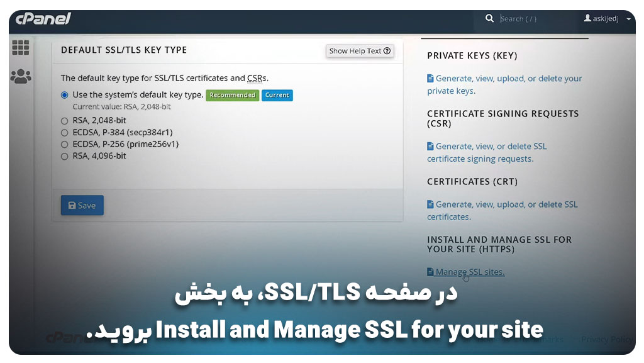
Task: Click the document icon beside private keys link
Action: pyautogui.click(x=430, y=79)
